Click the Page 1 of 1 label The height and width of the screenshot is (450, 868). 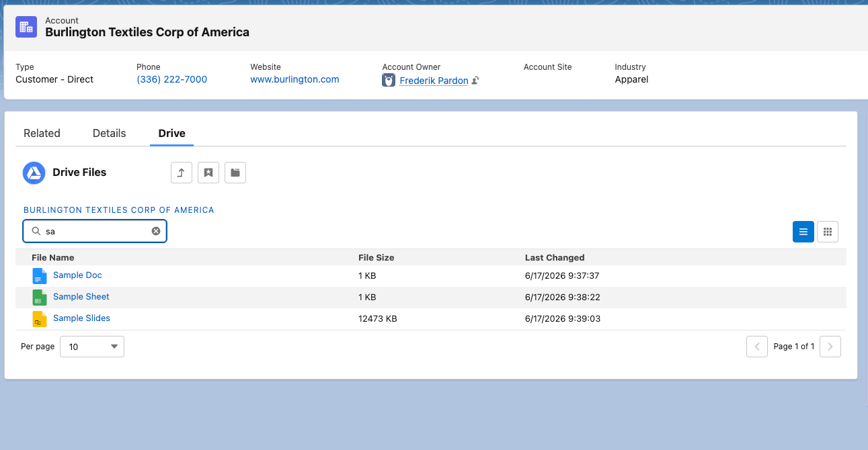794,347
